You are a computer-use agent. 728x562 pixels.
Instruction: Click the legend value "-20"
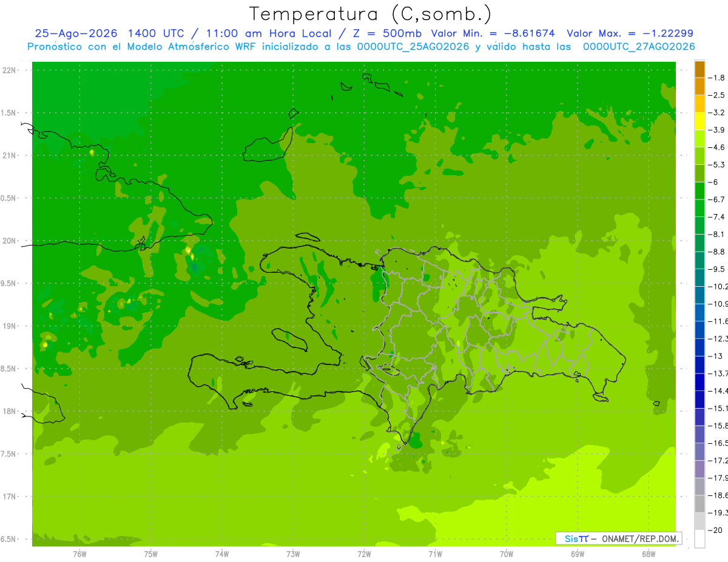(x=716, y=530)
